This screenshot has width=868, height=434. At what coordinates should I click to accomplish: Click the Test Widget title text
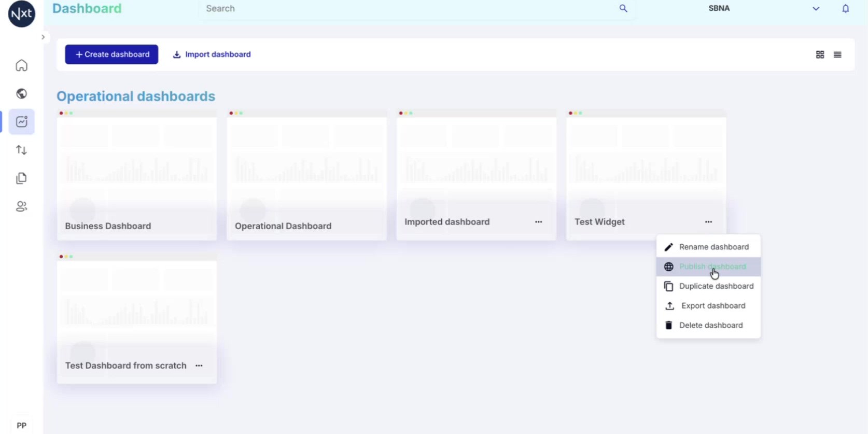click(x=599, y=222)
